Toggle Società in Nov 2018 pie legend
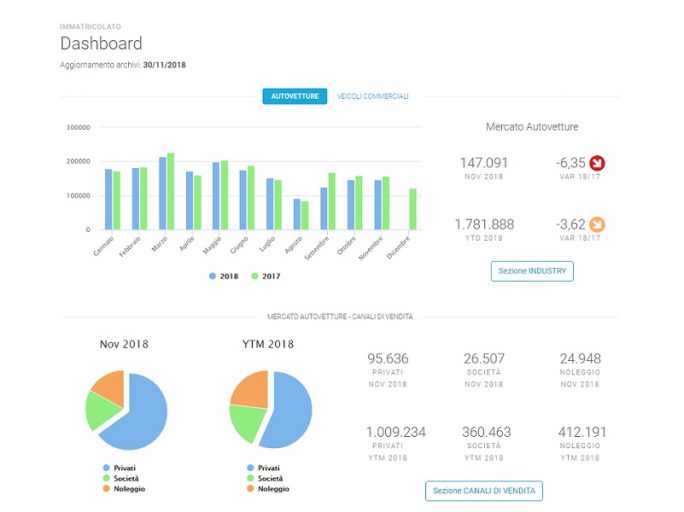The image size is (684, 512). click(x=121, y=478)
